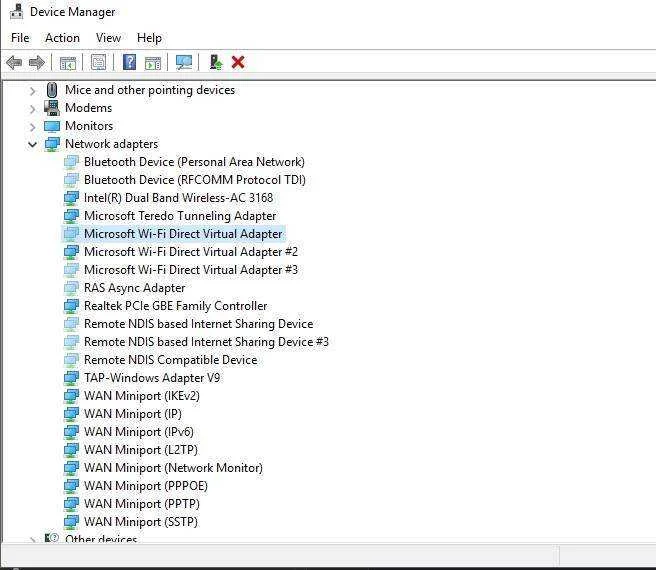The image size is (656, 570).
Task: Select TAP-Windows Adapter V9
Action: [x=152, y=378]
